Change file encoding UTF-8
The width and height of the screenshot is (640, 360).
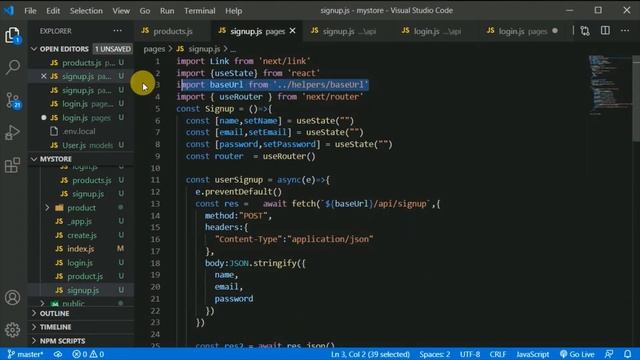pos(470,354)
